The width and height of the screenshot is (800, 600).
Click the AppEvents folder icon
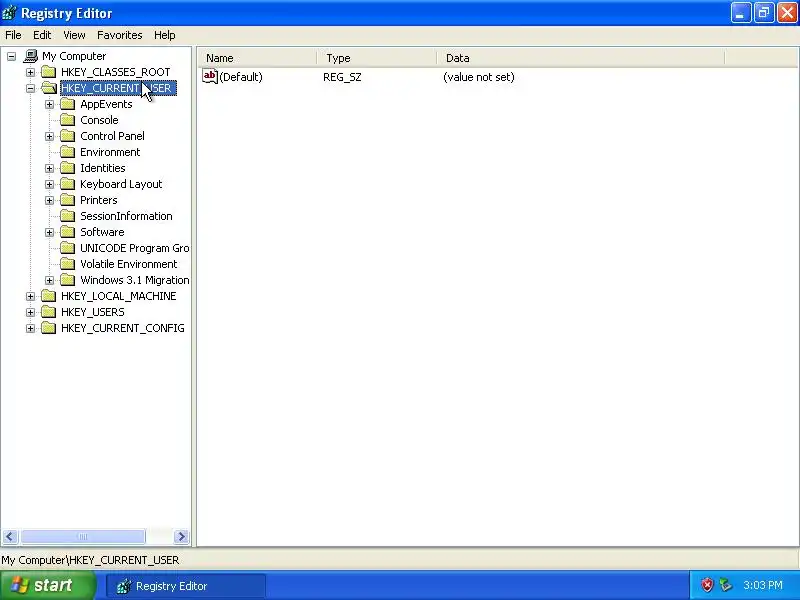67,104
